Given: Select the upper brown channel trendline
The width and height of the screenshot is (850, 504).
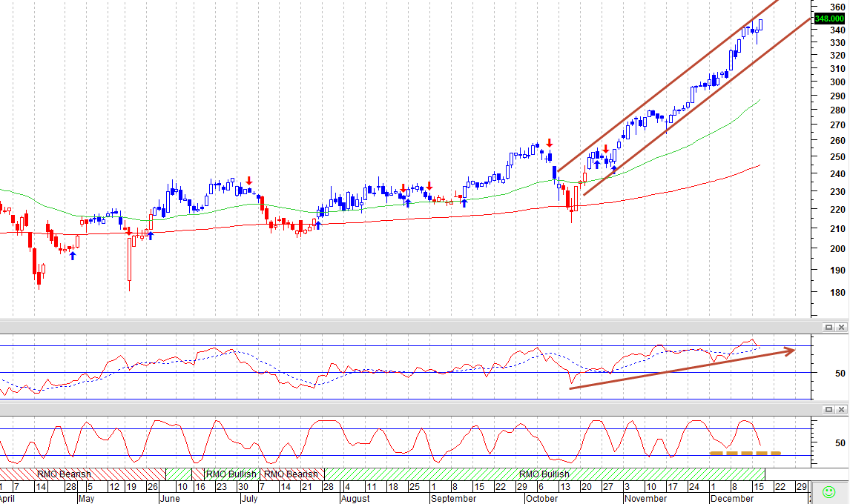Looking at the screenshot, I should coord(668,86).
